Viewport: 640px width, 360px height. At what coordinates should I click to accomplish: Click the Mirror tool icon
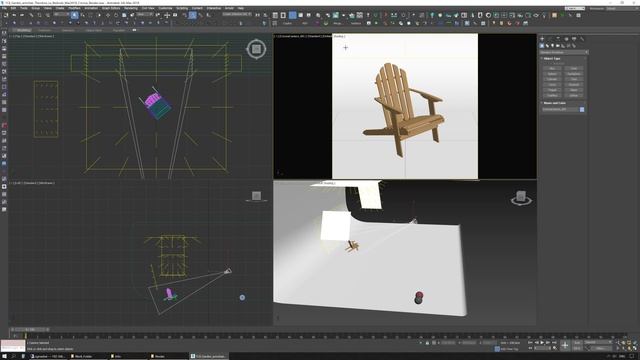click(258, 15)
